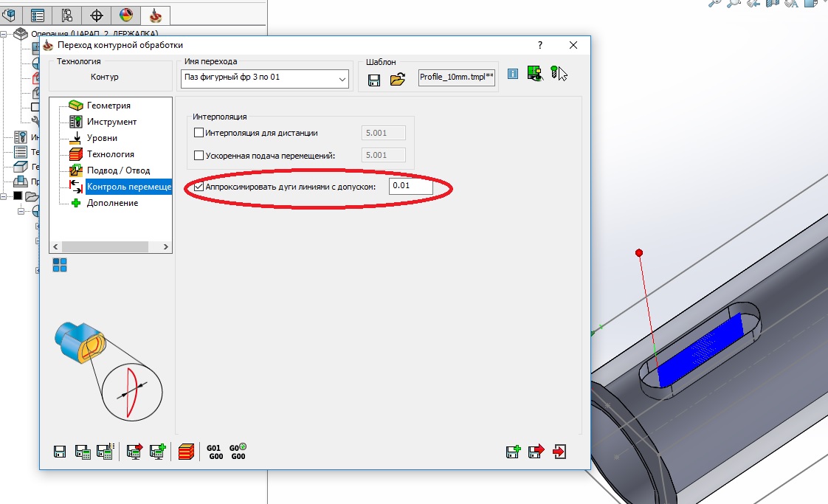Click the G01 G00 G-code icon
Image resolution: width=828 pixels, height=504 pixels.
[x=214, y=452]
